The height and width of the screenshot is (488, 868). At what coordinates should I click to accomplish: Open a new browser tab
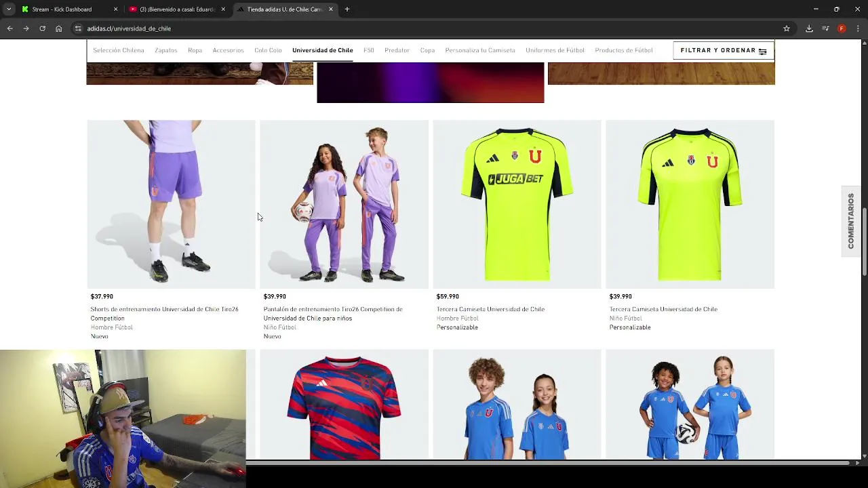(347, 9)
